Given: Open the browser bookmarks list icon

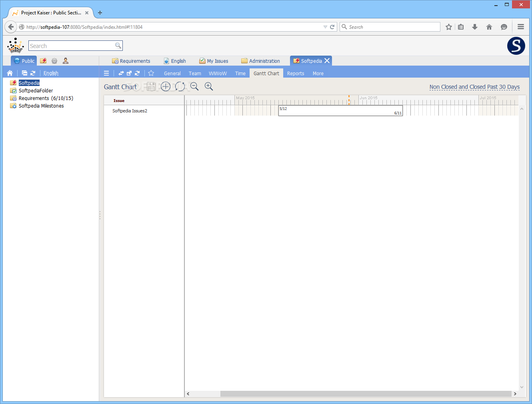Looking at the screenshot, I should pos(461,27).
